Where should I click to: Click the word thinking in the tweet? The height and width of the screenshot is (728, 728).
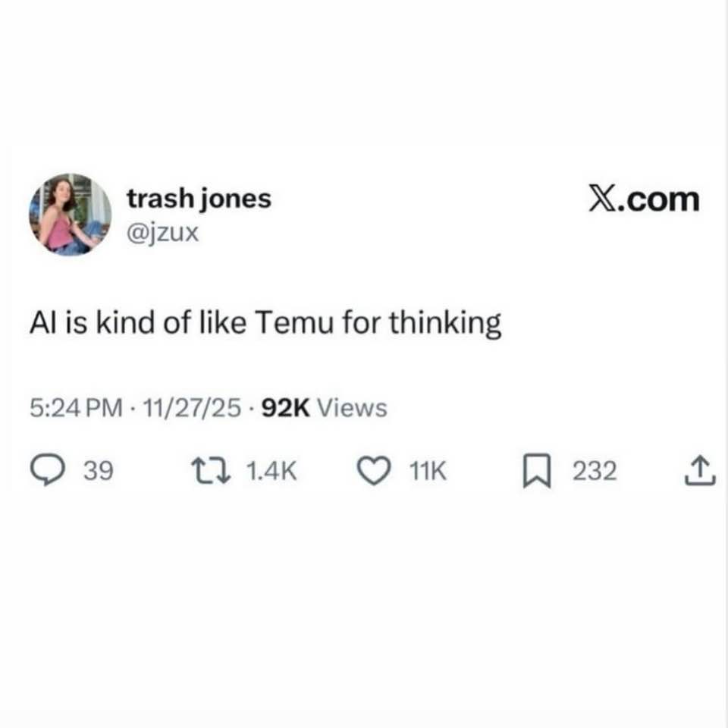(x=445, y=323)
